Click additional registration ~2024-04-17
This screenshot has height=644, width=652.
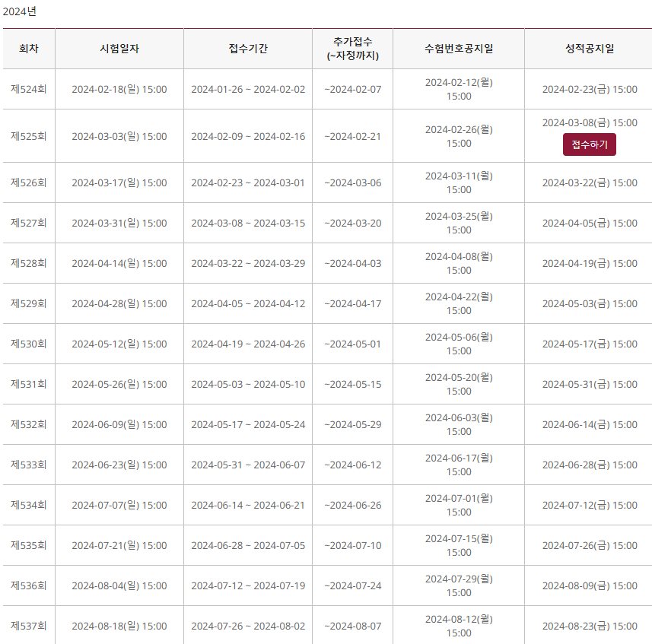(352, 303)
